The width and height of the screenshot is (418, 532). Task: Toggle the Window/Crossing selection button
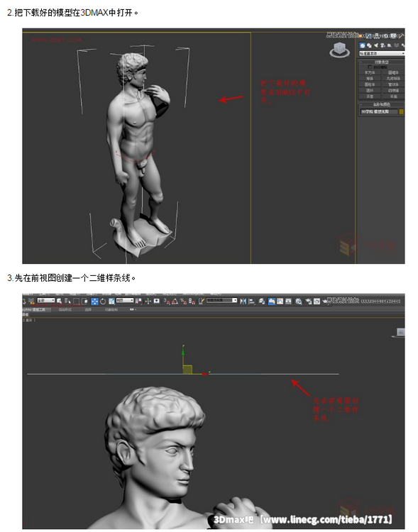(x=85, y=301)
